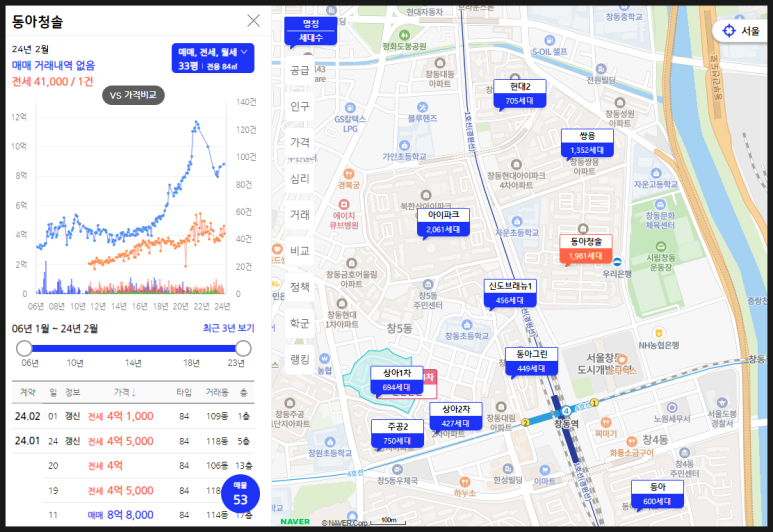Viewport: 773px width, 532px height.
Task: Click the 최근 3년 보기 link
Action: click(228, 328)
